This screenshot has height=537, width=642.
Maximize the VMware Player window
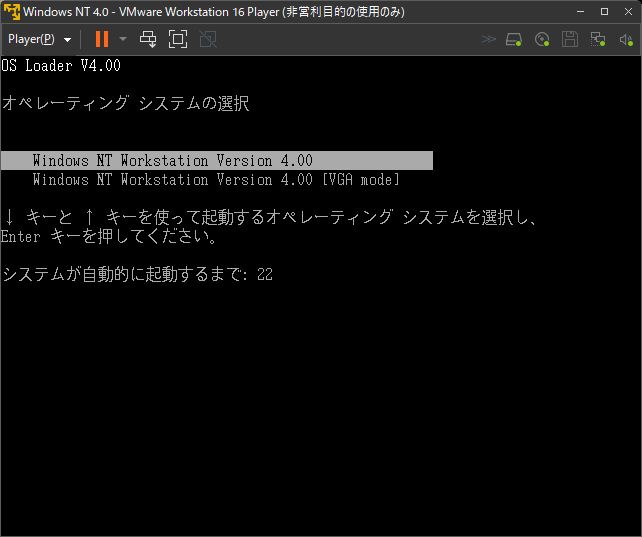pyautogui.click(x=604, y=11)
